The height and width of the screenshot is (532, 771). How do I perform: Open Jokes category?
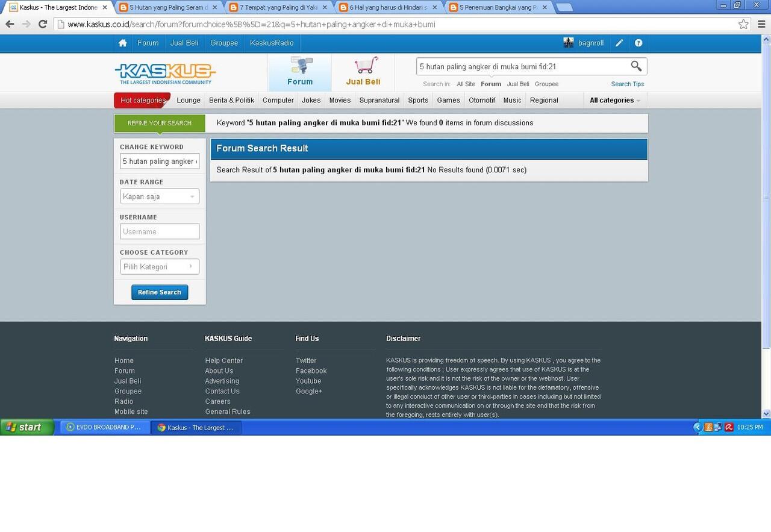[x=311, y=101]
